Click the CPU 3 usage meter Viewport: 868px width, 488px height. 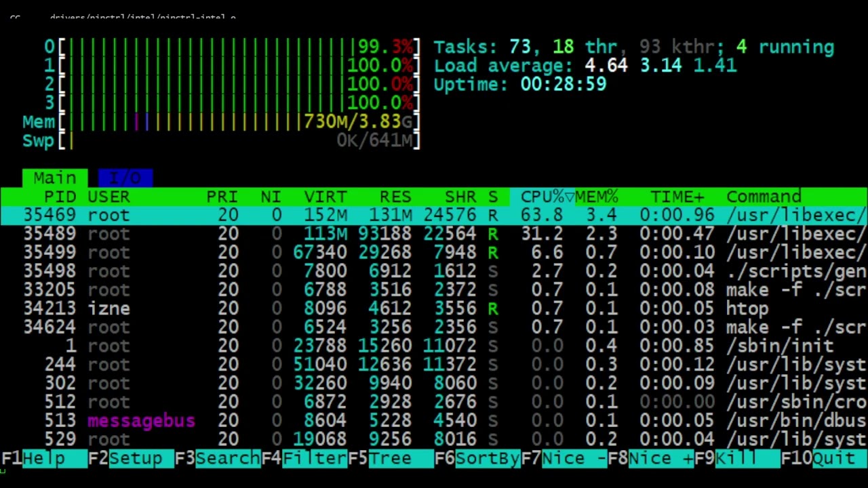pyautogui.click(x=232, y=103)
